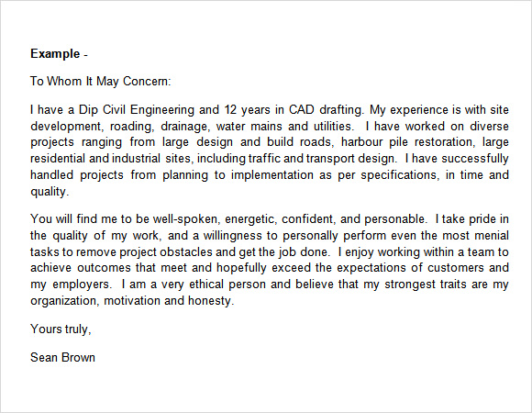Click the word 'ethical' in second paragraph
532x413 pixels.
[x=206, y=284]
